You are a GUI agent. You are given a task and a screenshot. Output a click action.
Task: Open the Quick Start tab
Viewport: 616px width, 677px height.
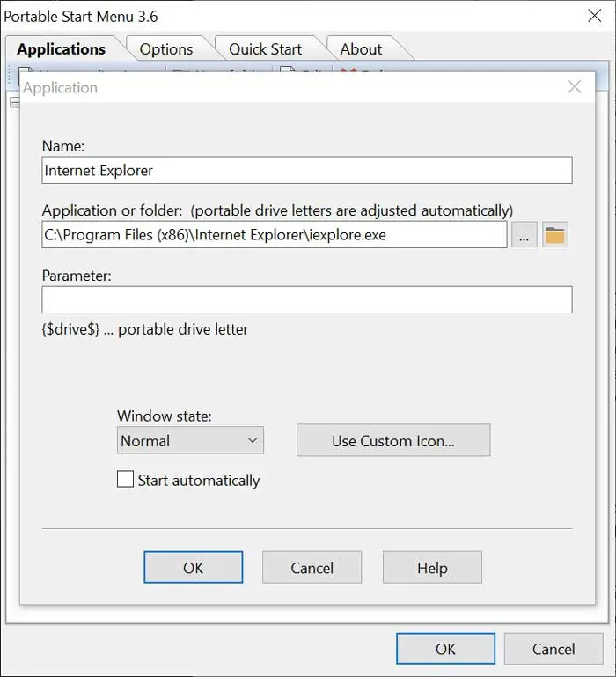(265, 49)
